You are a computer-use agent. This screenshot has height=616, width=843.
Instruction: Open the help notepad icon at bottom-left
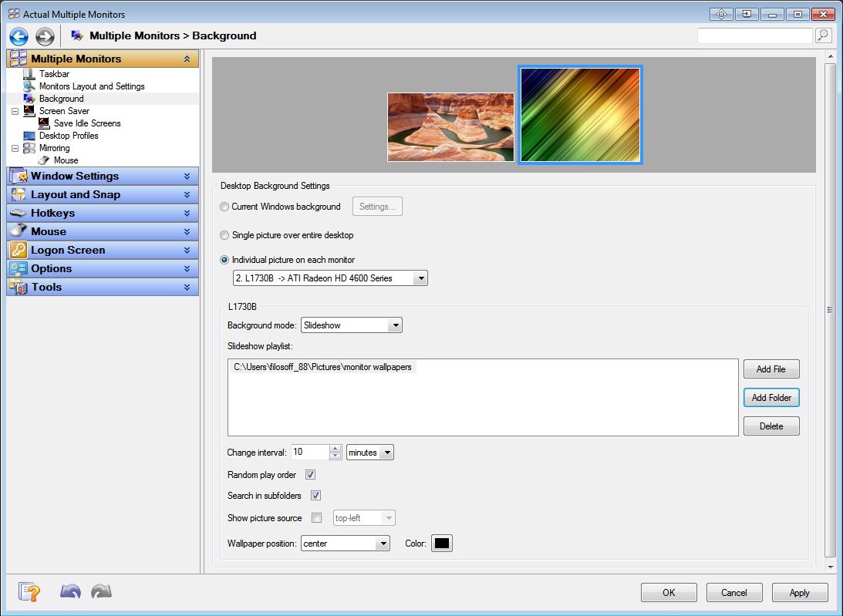[29, 592]
